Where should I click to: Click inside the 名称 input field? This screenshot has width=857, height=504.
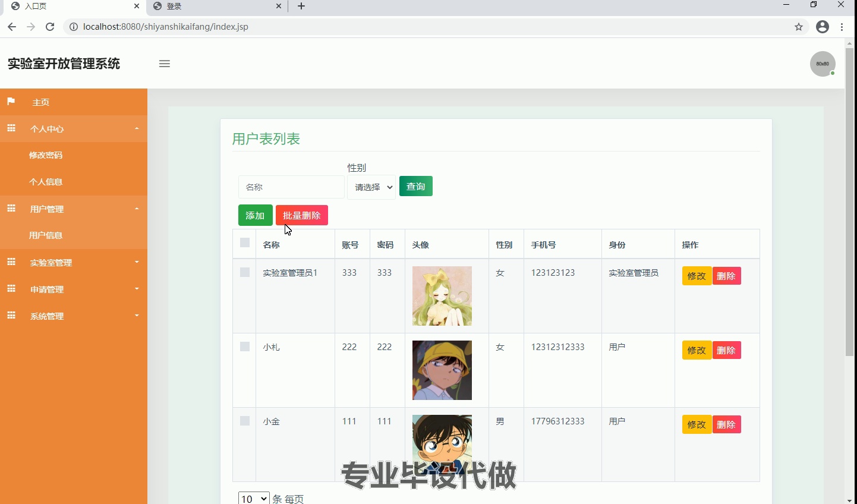(x=291, y=187)
